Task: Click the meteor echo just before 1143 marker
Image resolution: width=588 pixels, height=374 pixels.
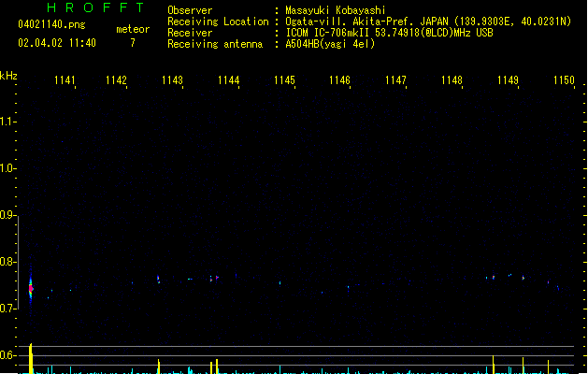Action: [158, 280]
